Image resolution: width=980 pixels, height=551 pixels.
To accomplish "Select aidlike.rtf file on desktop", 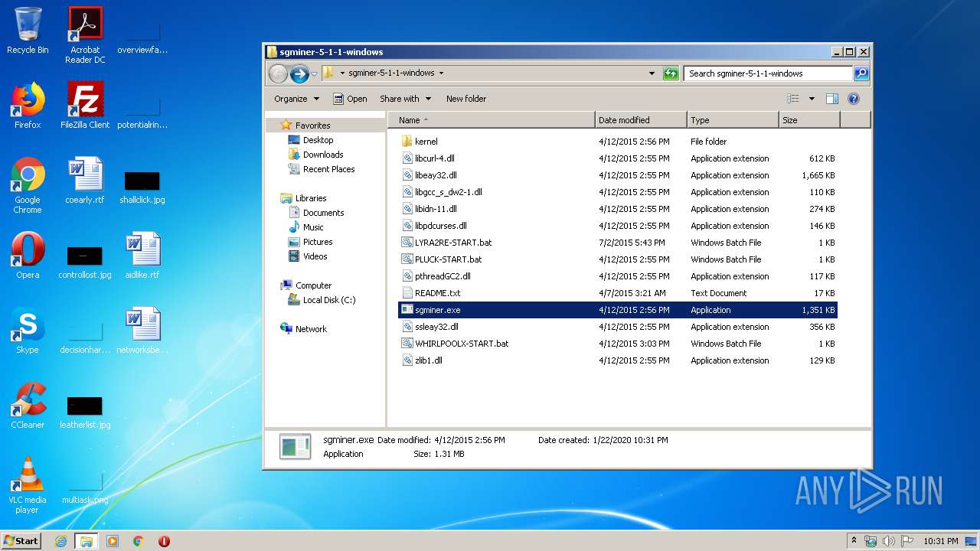I will pyautogui.click(x=142, y=256).
